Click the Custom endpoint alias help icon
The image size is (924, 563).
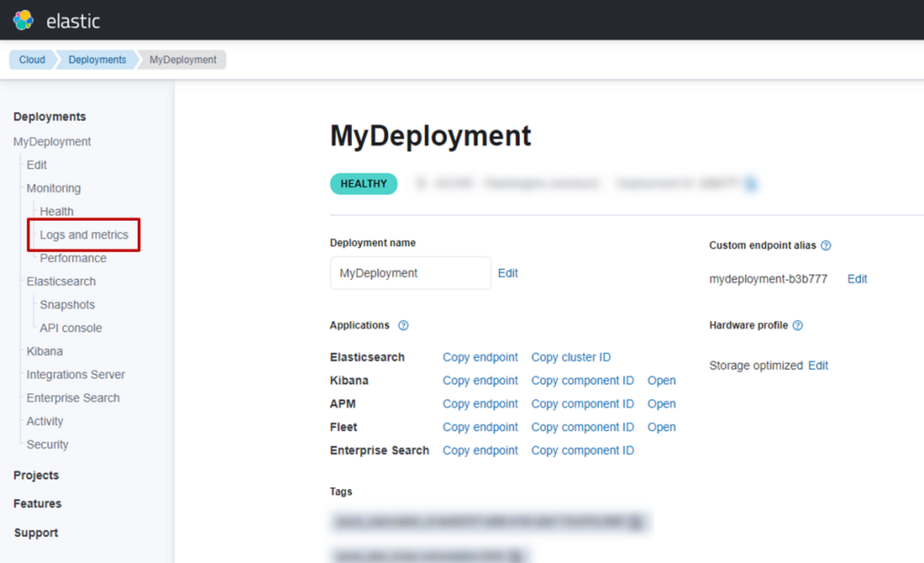[x=826, y=245]
